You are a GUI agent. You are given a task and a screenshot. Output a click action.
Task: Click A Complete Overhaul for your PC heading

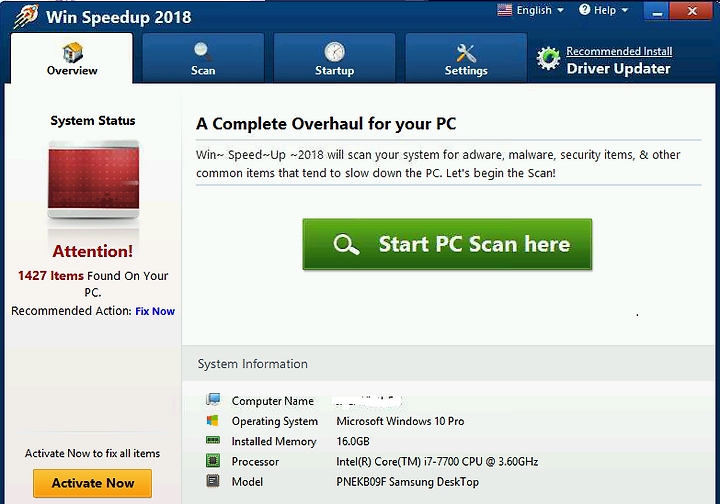326,124
